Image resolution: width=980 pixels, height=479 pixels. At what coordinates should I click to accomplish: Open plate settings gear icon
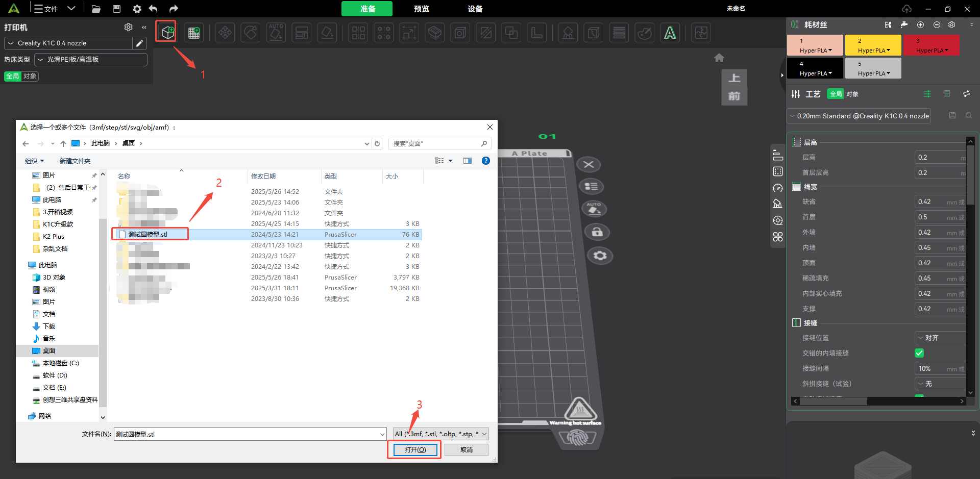coord(600,255)
